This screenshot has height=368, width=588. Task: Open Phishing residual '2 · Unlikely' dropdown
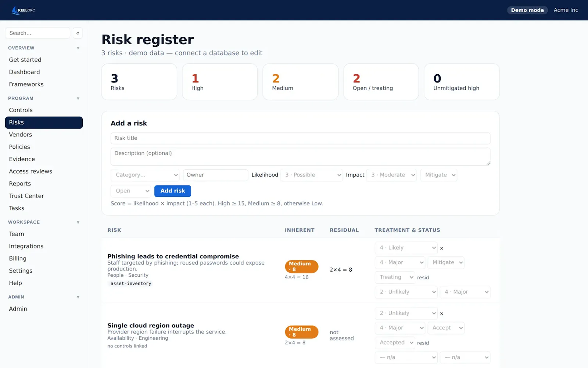[x=406, y=292]
